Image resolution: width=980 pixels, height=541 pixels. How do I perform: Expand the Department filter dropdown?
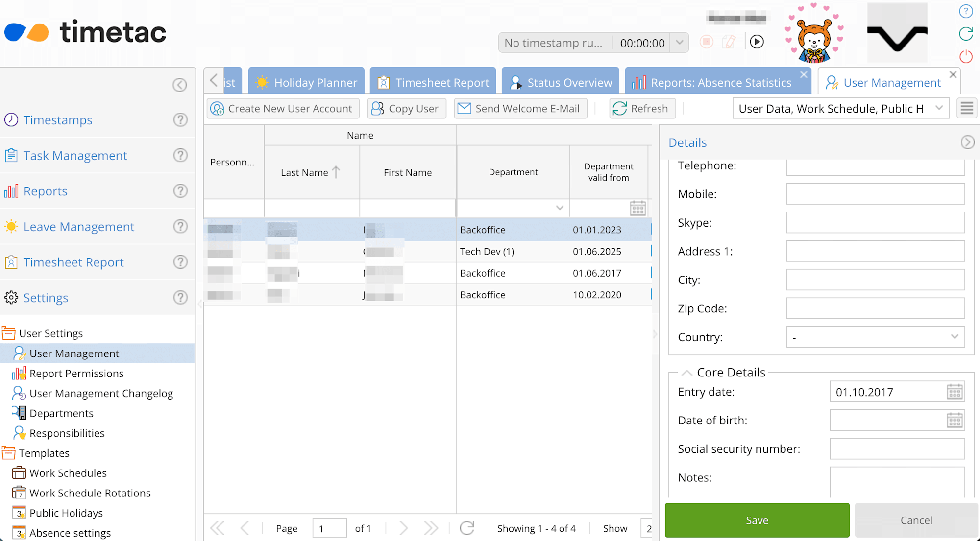pyautogui.click(x=560, y=208)
